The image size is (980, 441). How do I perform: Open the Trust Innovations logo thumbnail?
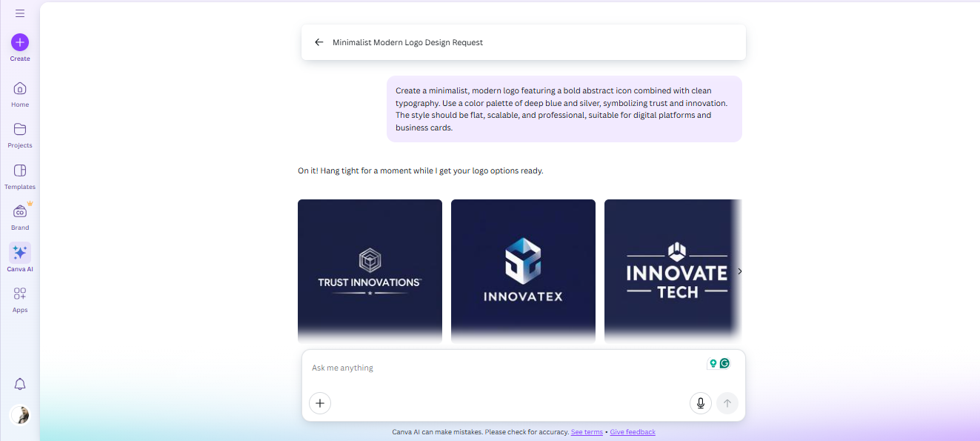pos(370,271)
